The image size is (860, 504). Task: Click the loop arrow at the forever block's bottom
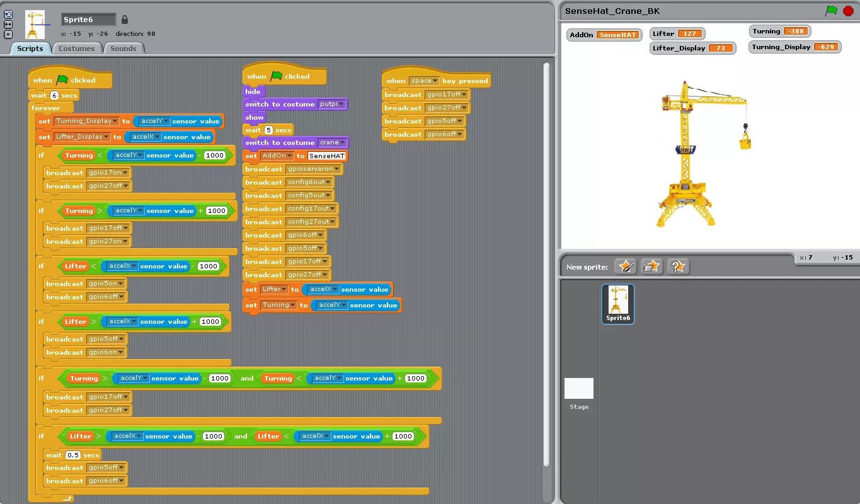(x=67, y=498)
